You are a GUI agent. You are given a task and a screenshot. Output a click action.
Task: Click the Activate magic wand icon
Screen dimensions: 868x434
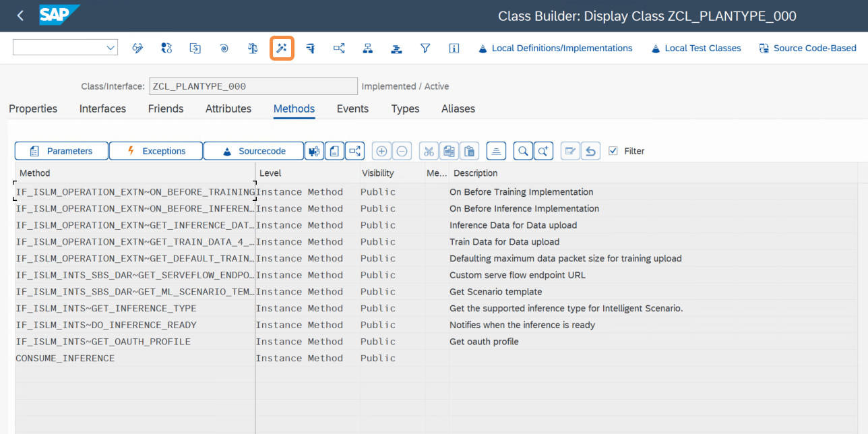point(282,49)
